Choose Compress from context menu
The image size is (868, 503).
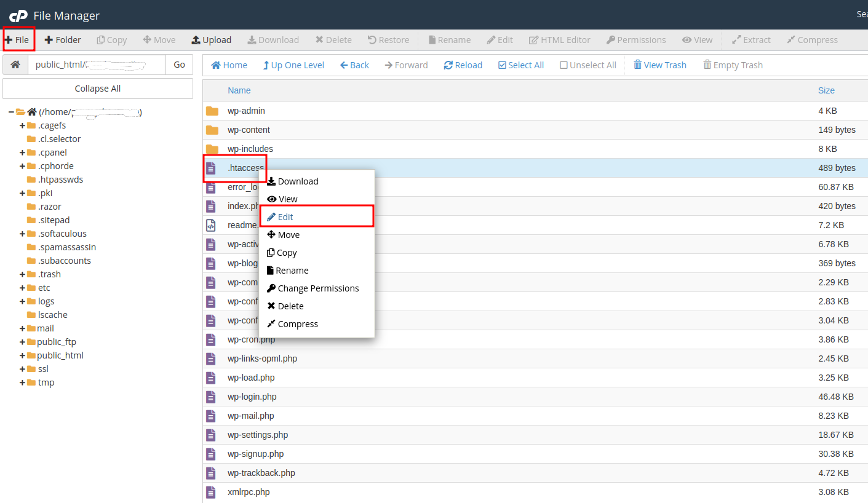(x=293, y=324)
